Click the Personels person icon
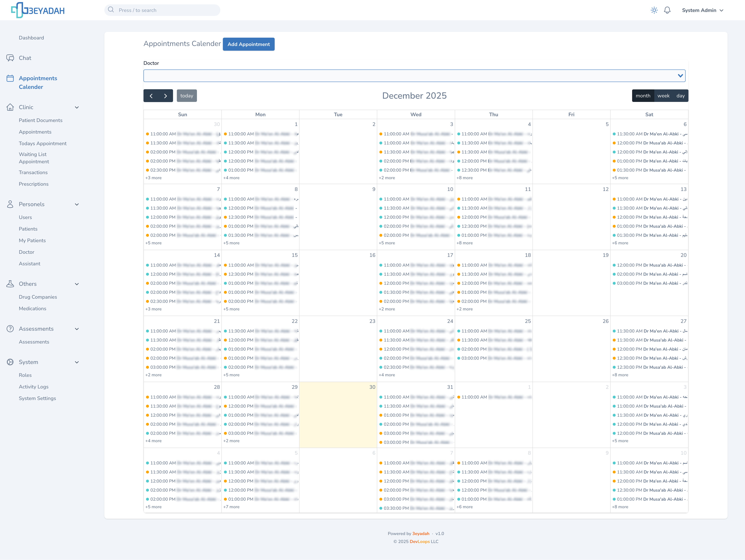 pyautogui.click(x=10, y=204)
